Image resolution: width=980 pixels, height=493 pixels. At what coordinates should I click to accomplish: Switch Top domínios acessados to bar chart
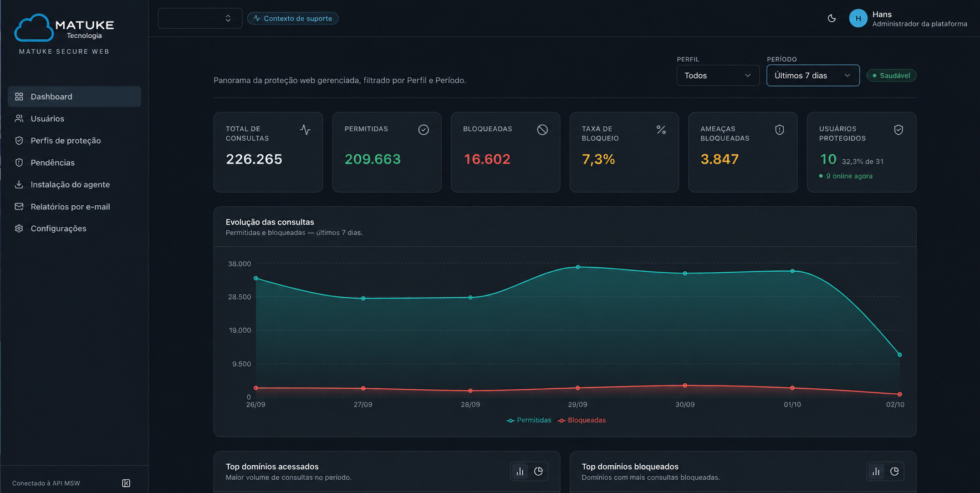[x=520, y=471]
